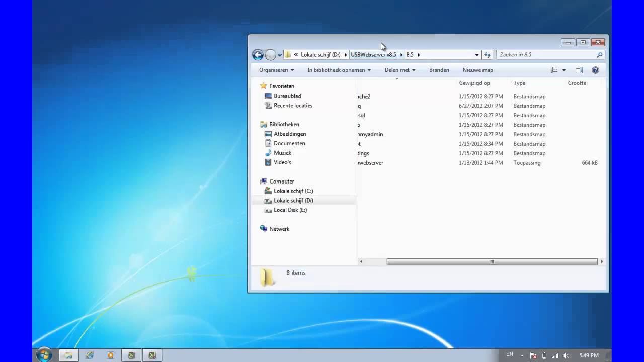Viewport: 644px width, 362px height.
Task: Click the forward navigation arrow
Action: click(x=270, y=55)
